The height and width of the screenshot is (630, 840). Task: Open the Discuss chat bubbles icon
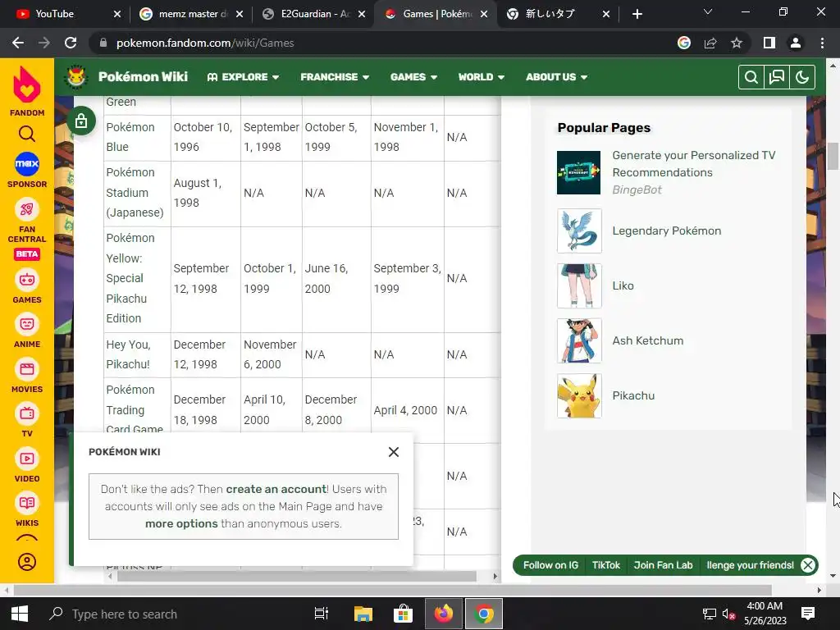click(x=777, y=77)
